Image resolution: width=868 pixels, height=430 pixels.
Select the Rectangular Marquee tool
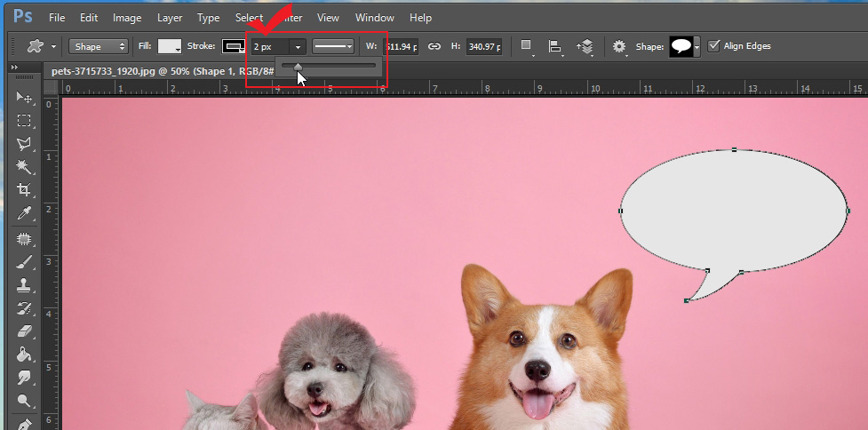click(x=23, y=121)
